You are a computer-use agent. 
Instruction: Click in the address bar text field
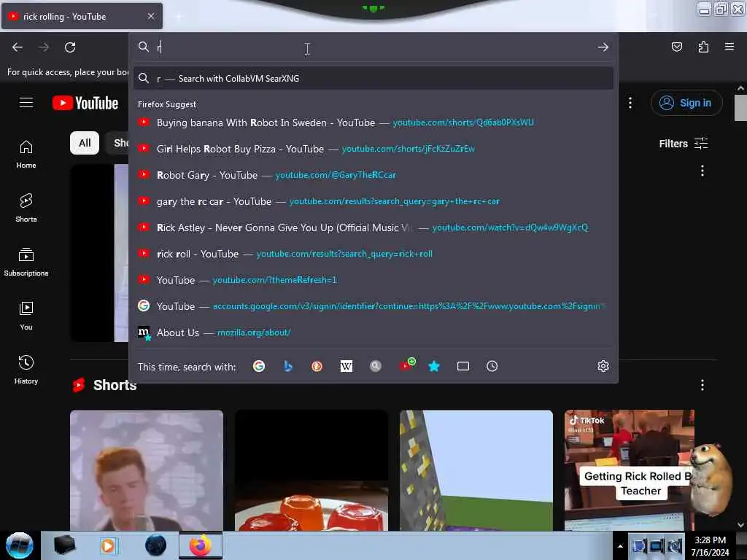[371, 47]
